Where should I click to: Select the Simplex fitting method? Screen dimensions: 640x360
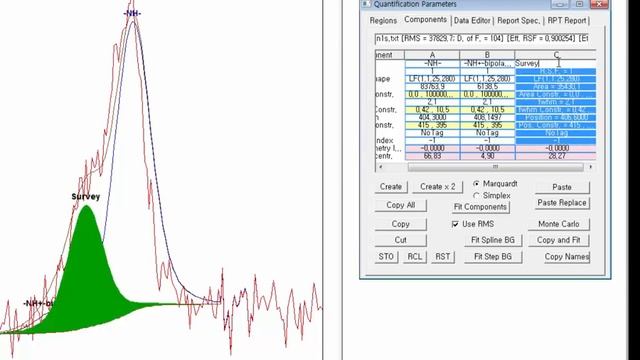(476, 196)
